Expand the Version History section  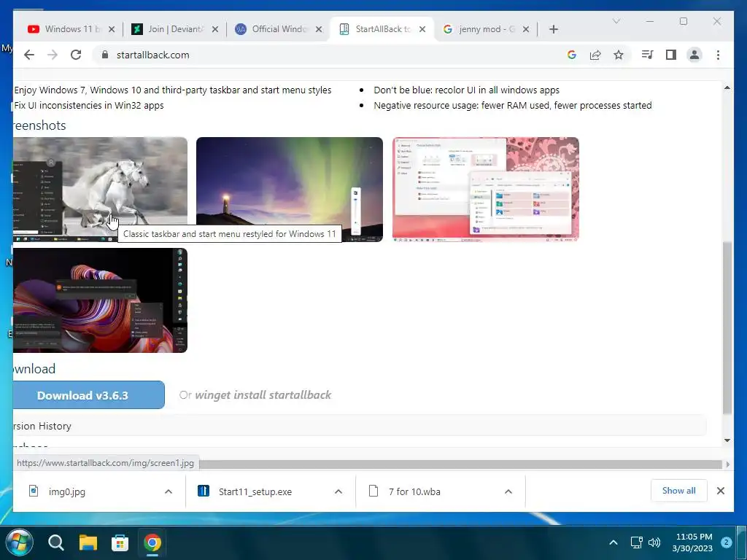(360, 425)
